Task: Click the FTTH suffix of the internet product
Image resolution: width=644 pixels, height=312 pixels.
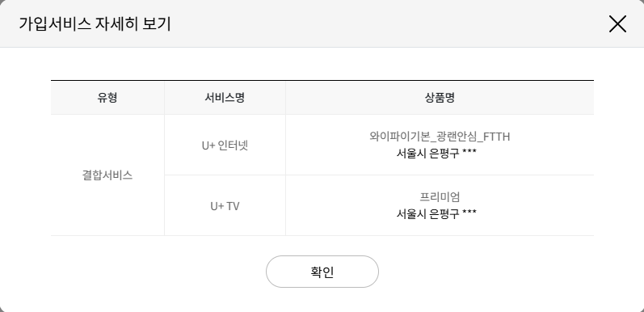Action: point(497,137)
